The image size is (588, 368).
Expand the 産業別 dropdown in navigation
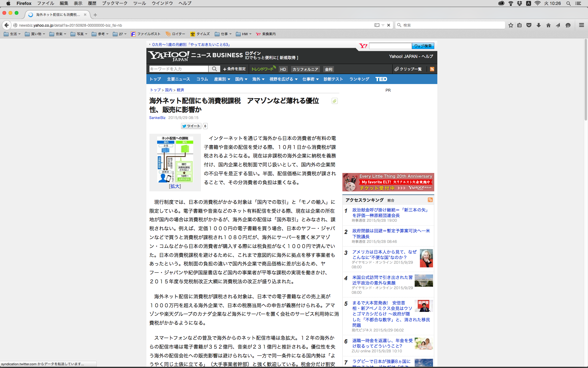click(222, 79)
